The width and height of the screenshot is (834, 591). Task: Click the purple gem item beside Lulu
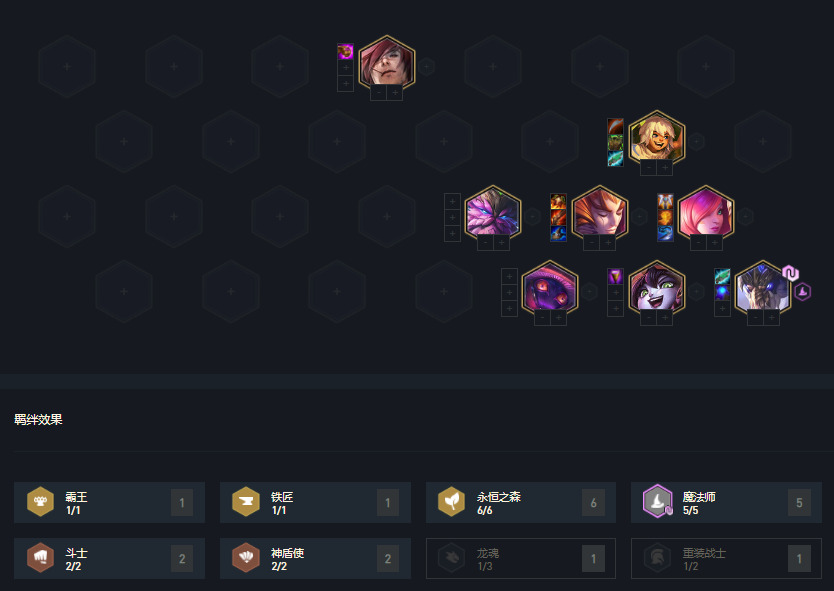point(615,277)
